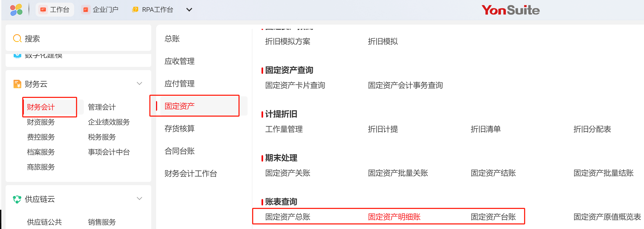This screenshot has width=644, height=229.
Task: Open the 固定资产总账 link
Action: pos(288,217)
